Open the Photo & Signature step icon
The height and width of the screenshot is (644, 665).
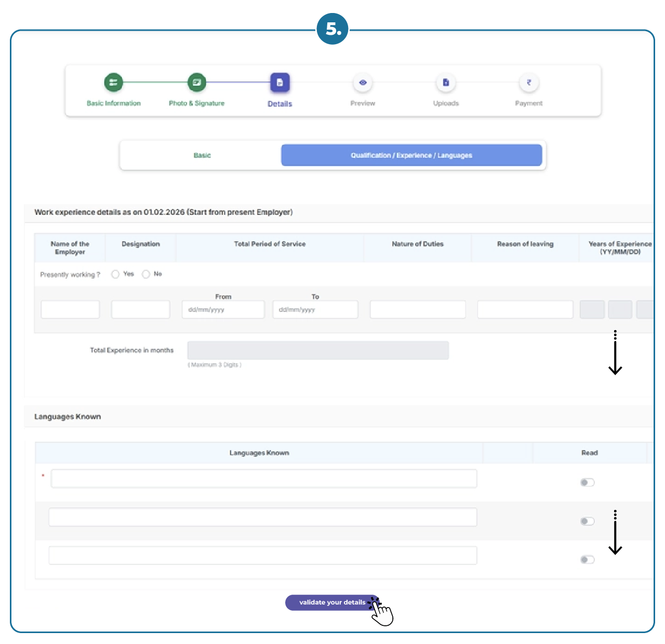pos(196,82)
